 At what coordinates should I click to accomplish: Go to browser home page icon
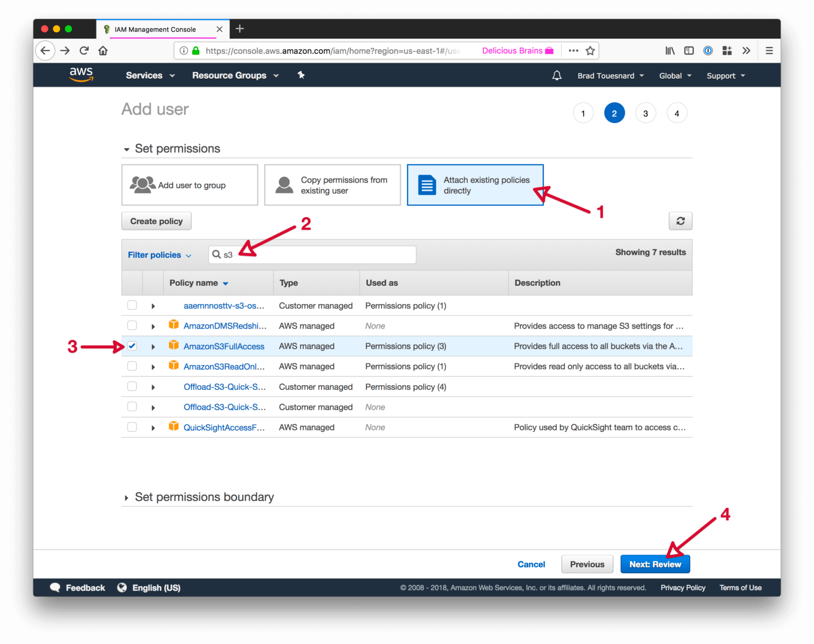[x=103, y=51]
